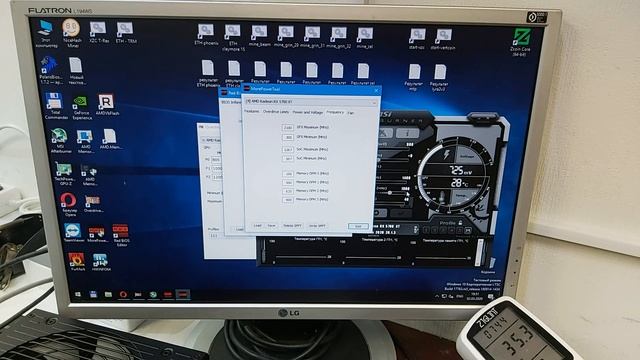Open Afterburner settings gear button

coord(384,133)
